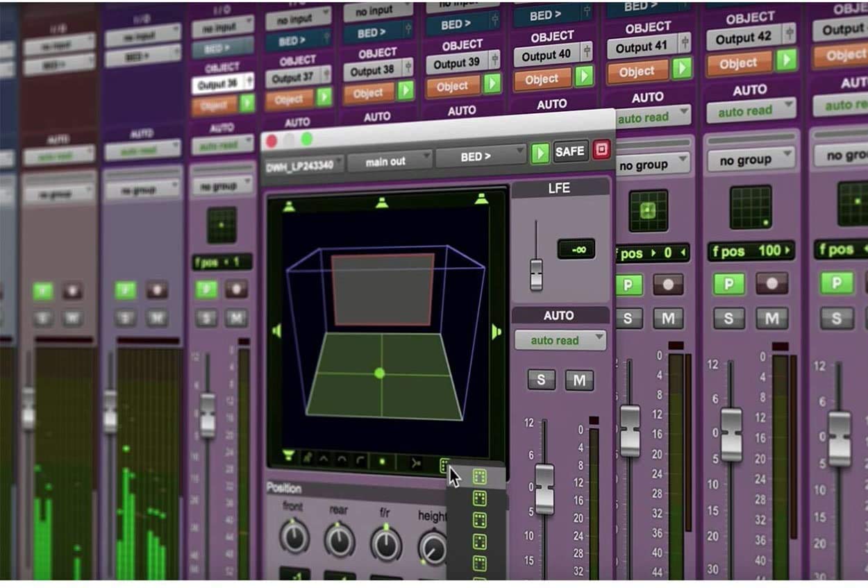
Task: Click the Object button under Output 39
Action: [x=453, y=85]
